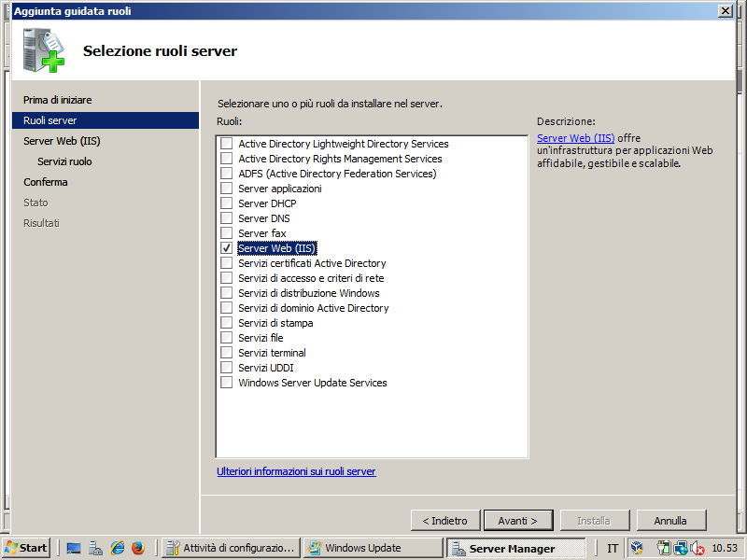Image resolution: width=747 pixels, height=560 pixels.
Task: Check ADFS Federation Services role
Action: click(x=227, y=174)
